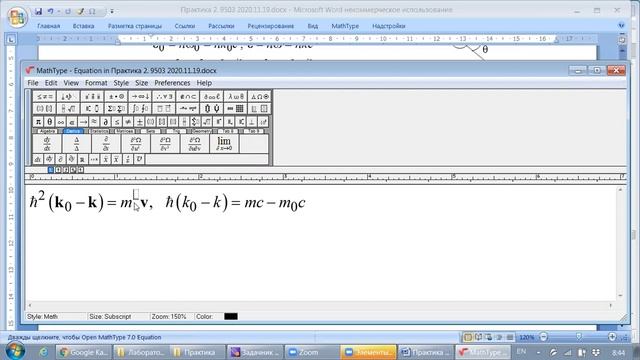Open the Word Разметка страницы ribbon tab
This screenshot has height=360, width=640.
135,26
